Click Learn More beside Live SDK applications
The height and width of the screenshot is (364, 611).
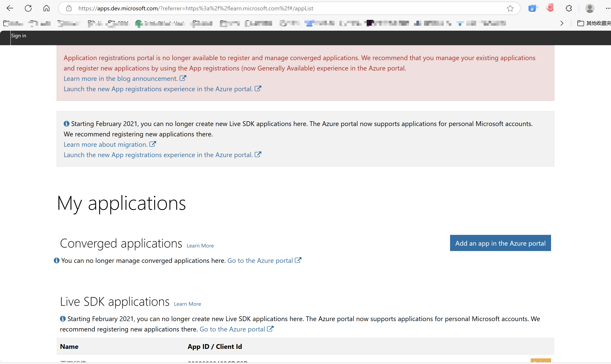187,304
